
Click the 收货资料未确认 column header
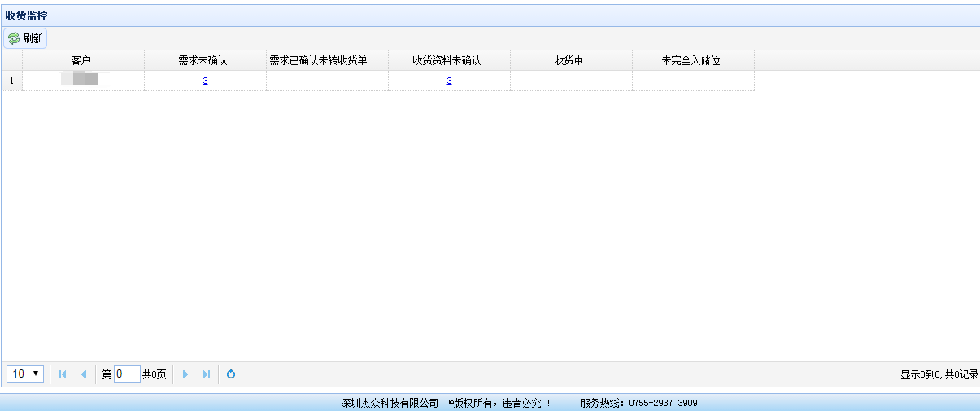(x=449, y=61)
